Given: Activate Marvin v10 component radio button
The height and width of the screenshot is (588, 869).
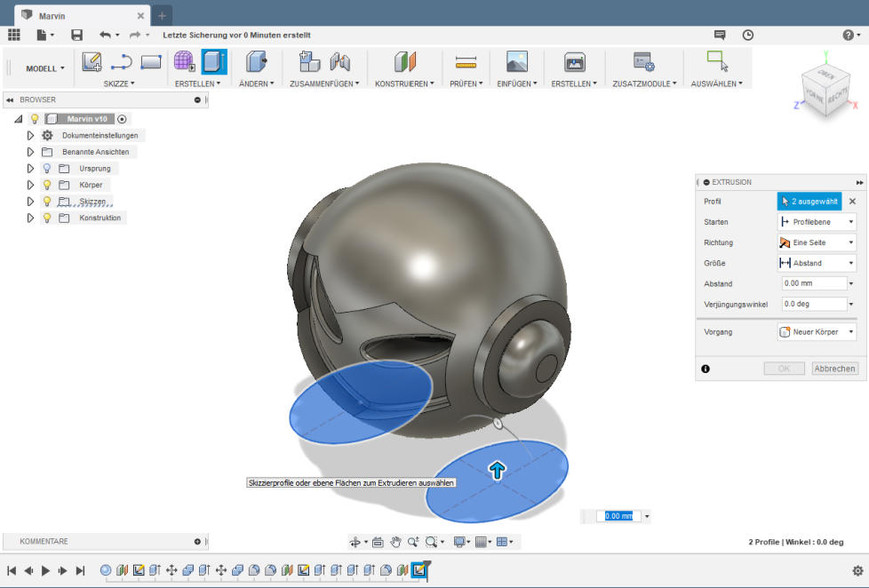Looking at the screenshot, I should (x=122, y=119).
